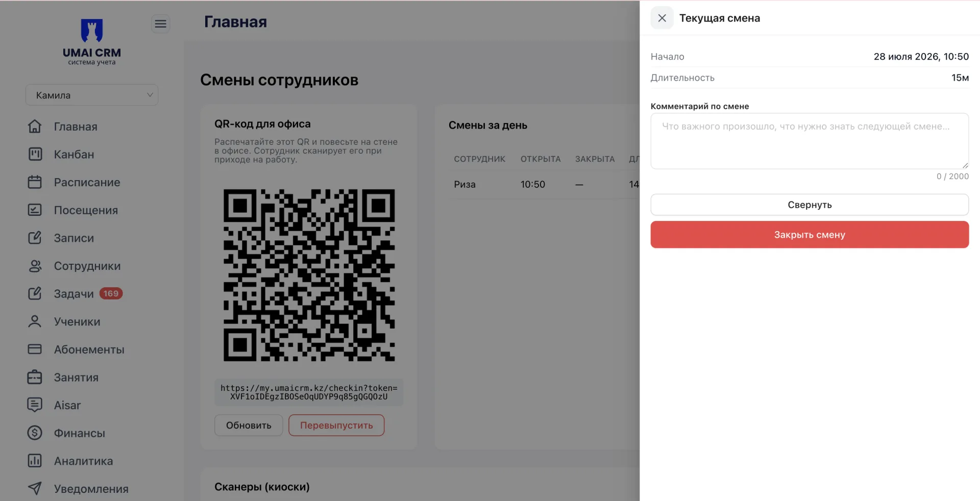Open the Абонементы menu item
Viewport: 980px width, 501px height.
(x=76, y=349)
